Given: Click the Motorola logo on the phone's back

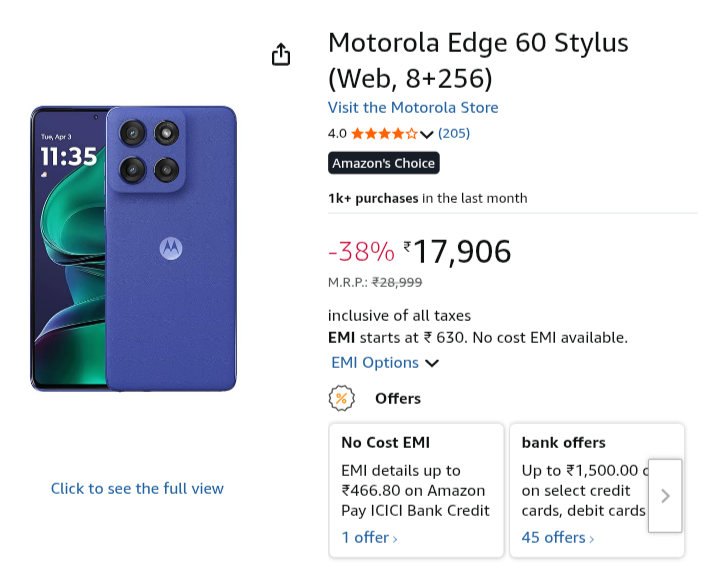Looking at the screenshot, I should point(171,248).
